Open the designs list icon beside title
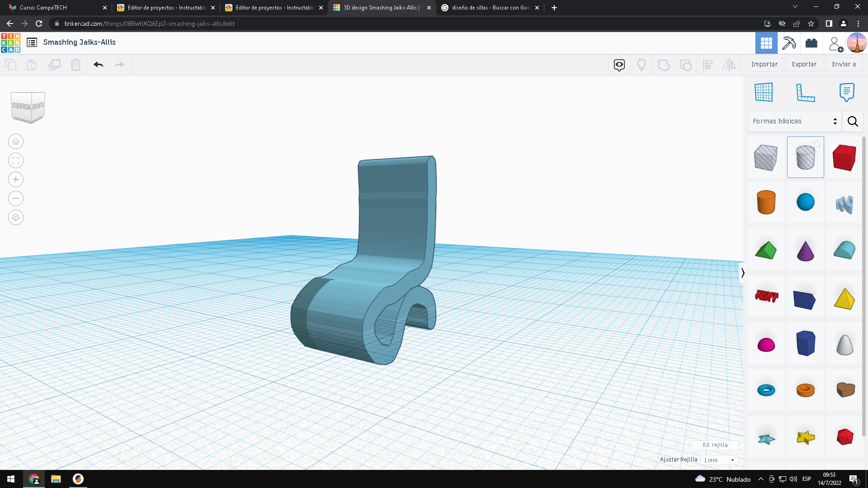The height and width of the screenshot is (488, 868). (x=32, y=42)
